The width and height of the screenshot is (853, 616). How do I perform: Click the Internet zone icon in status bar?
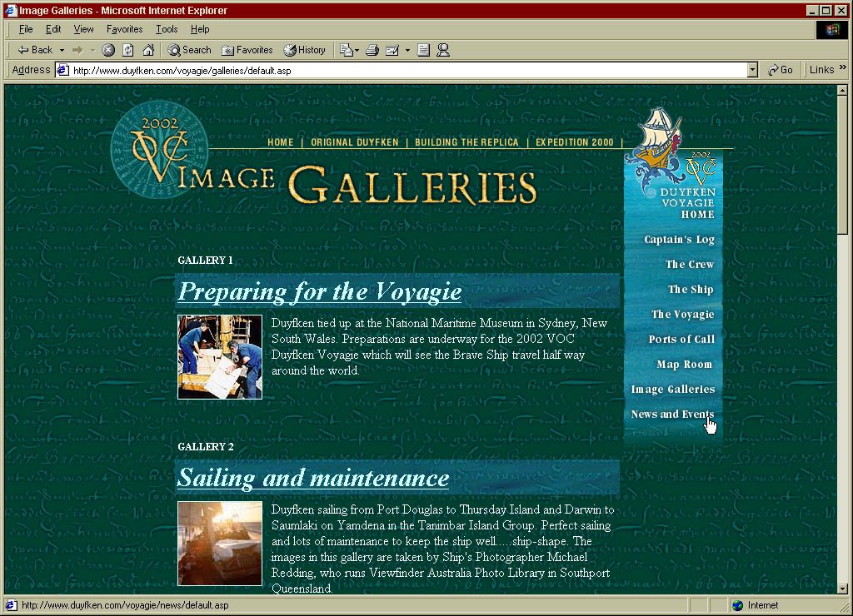[x=738, y=605]
